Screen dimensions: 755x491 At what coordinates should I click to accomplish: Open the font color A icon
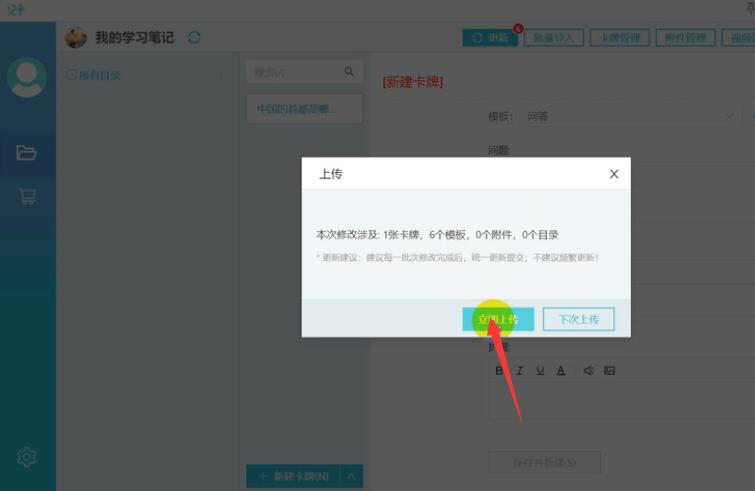point(560,370)
